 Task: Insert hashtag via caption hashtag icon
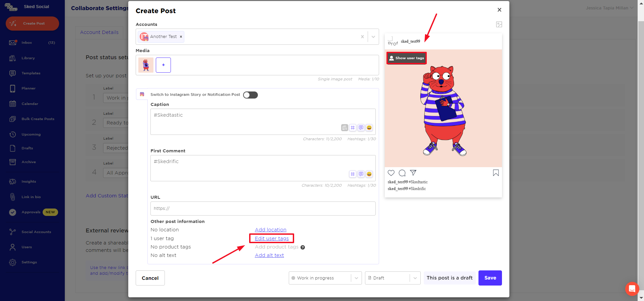click(353, 128)
